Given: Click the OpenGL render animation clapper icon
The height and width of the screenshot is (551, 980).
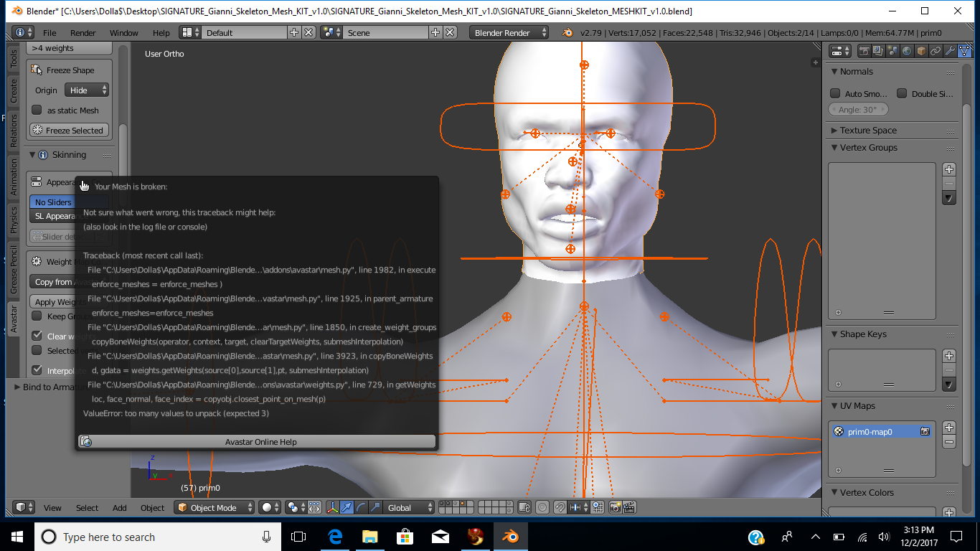Looking at the screenshot, I should (629, 507).
